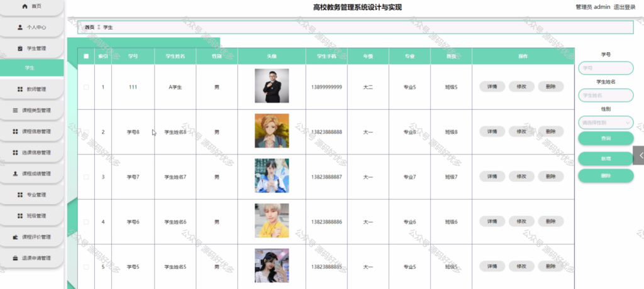Open the 请选择性别 dropdown

(606, 123)
